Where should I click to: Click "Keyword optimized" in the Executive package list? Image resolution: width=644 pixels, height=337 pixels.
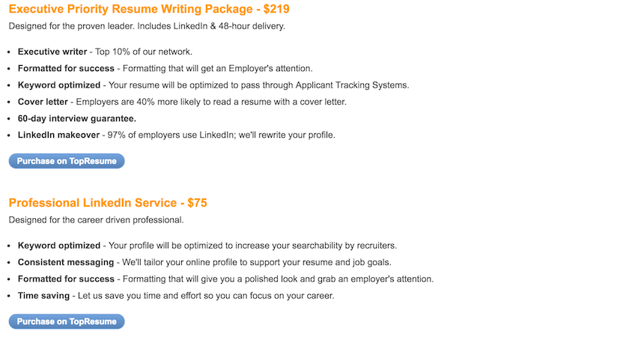tap(59, 85)
